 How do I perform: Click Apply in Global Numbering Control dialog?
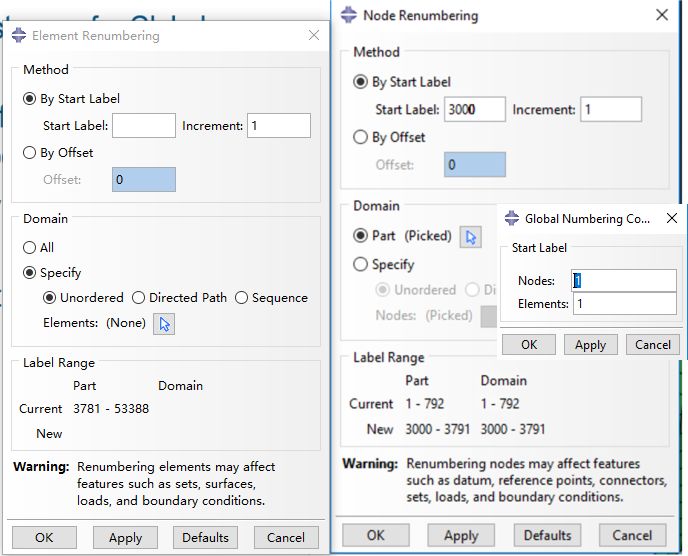591,344
